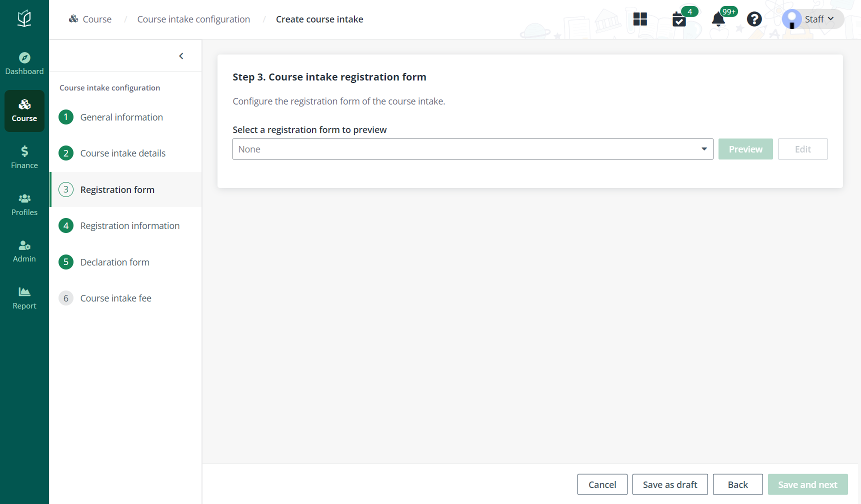Click Save as draft

[x=670, y=484]
